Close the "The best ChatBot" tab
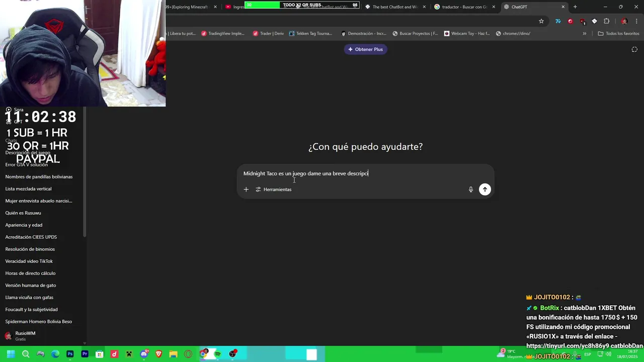This screenshot has height=362, width=644. (x=424, y=7)
